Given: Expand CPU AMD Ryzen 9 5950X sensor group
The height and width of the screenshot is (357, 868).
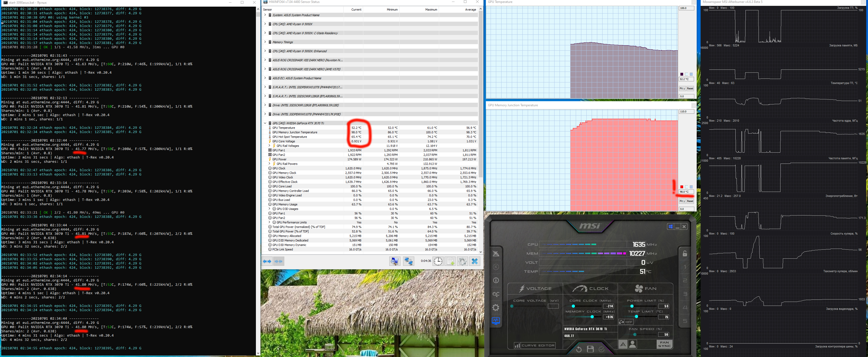Looking at the screenshot, I should click(265, 24).
